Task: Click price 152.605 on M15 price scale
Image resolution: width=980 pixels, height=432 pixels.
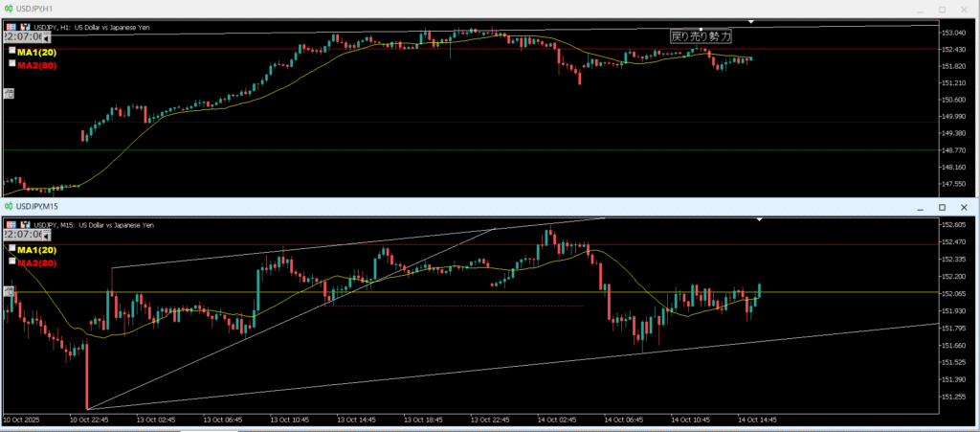Action: click(x=956, y=224)
